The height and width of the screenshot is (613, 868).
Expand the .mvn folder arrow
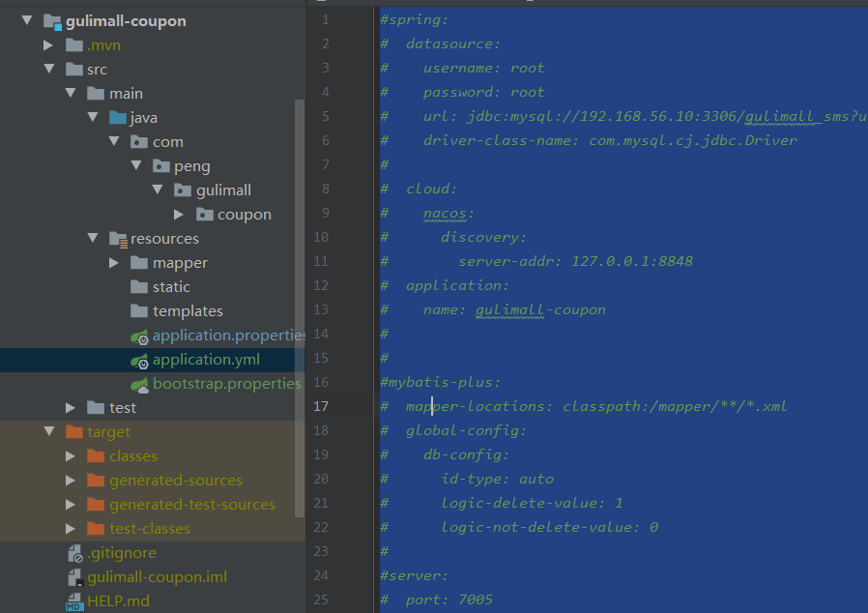[x=48, y=44]
